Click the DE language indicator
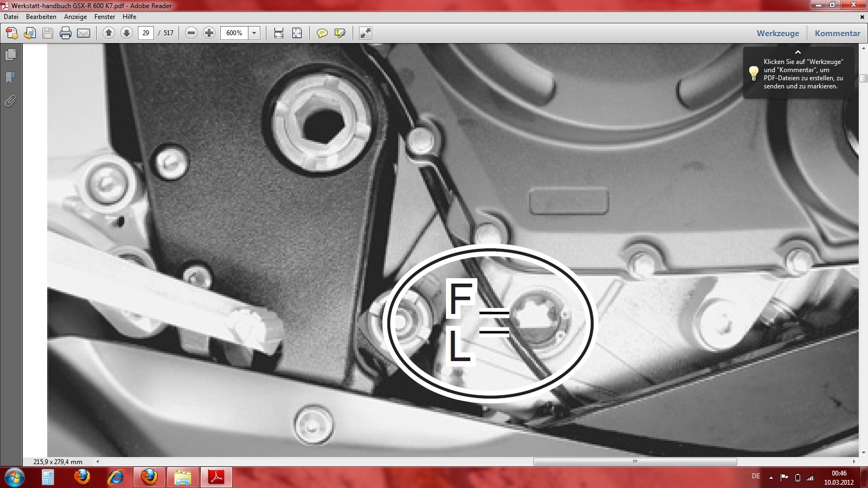Image resolution: width=868 pixels, height=488 pixels. tap(756, 477)
